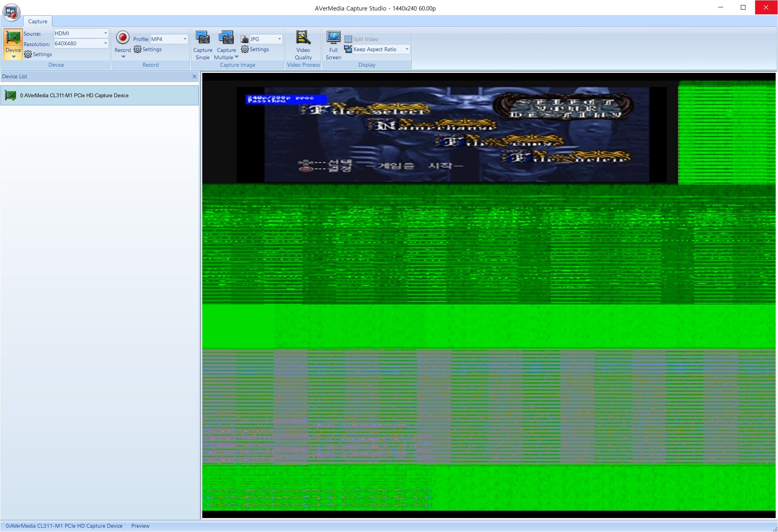
Task: Click the Device icon button
Action: click(x=13, y=38)
